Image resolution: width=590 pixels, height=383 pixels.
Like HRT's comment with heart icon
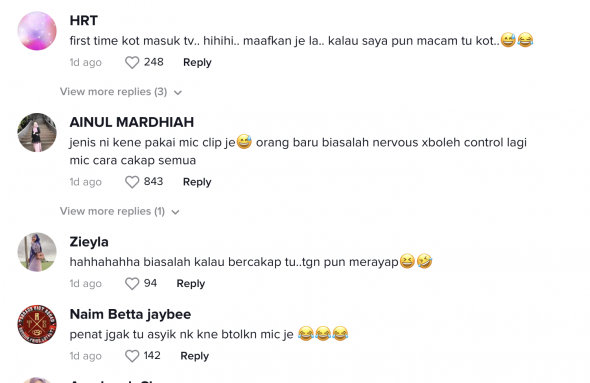[x=132, y=62]
